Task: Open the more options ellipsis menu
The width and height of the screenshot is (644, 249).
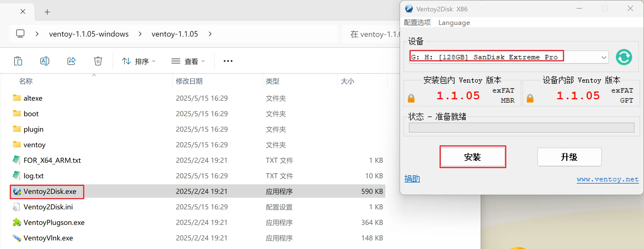Action: (x=228, y=61)
